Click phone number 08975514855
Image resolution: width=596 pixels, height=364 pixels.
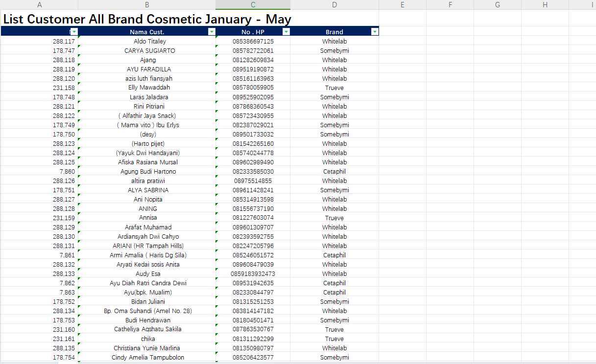coord(253,181)
